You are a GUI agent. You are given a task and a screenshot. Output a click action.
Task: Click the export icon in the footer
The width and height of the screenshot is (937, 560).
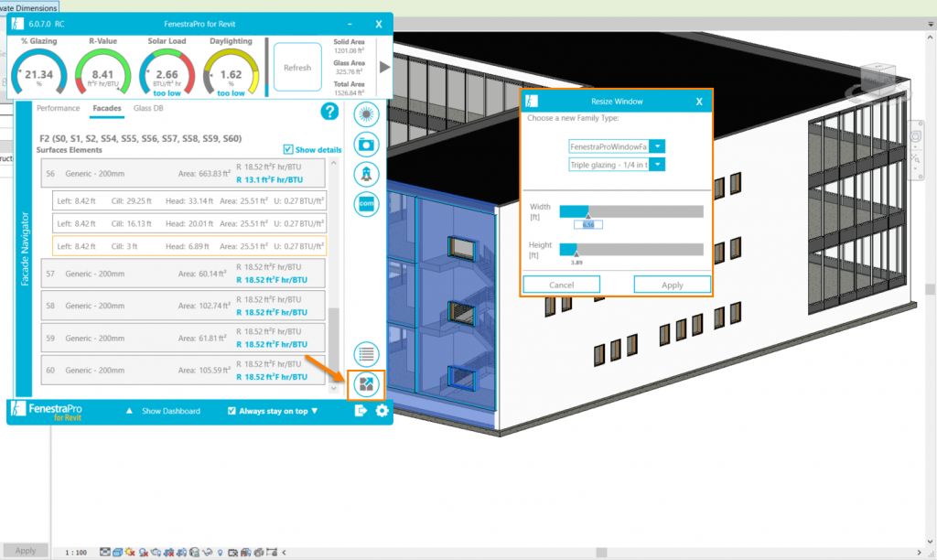coord(361,411)
